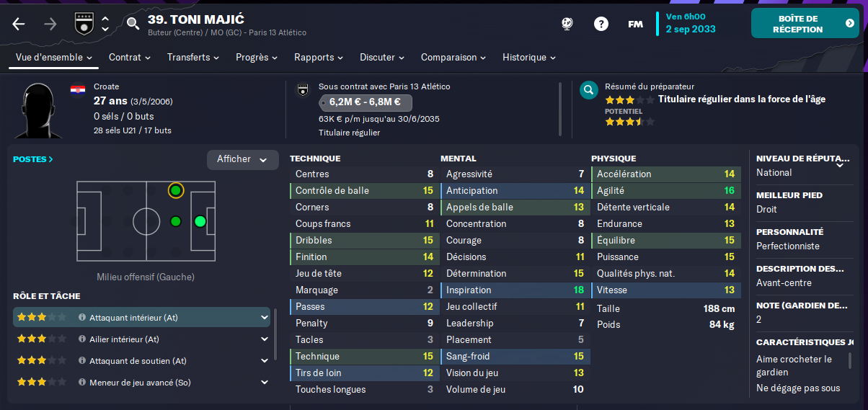Open the Historique menu
Viewport: 868px width, 410px height.
click(529, 57)
